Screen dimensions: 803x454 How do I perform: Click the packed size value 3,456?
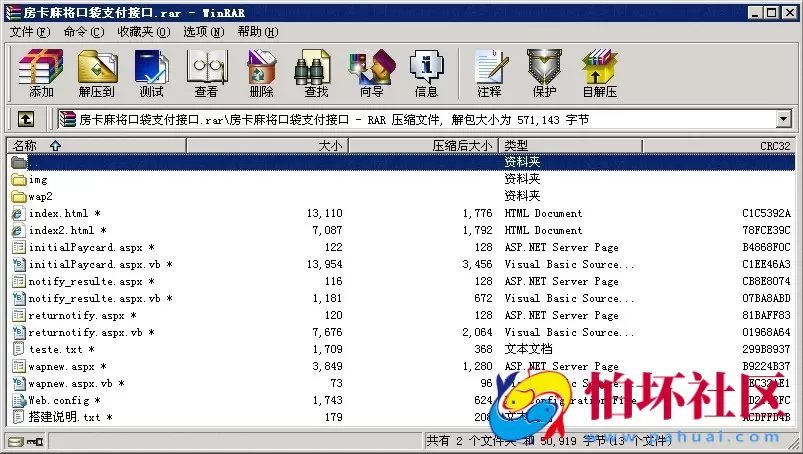[477, 264]
